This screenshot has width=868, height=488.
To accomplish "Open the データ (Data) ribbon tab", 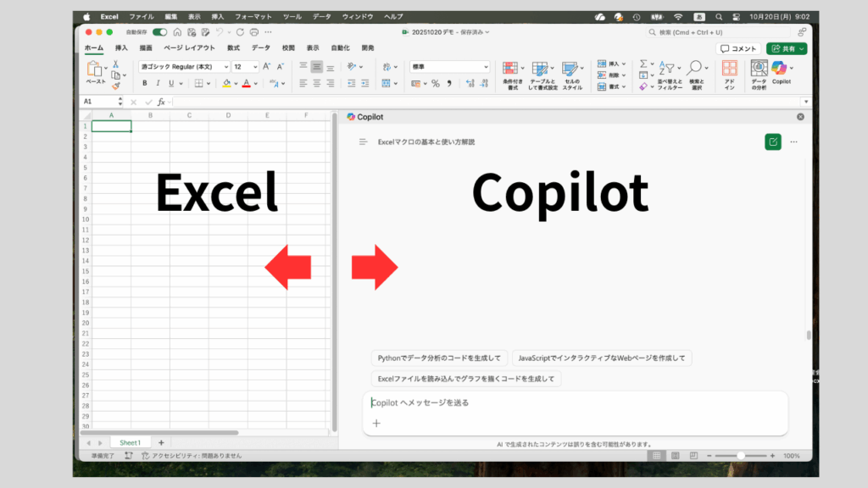I will [261, 48].
